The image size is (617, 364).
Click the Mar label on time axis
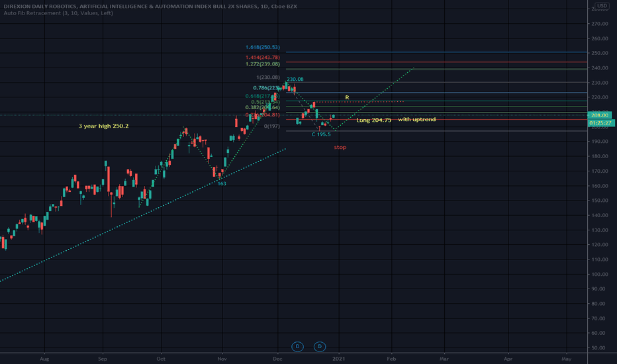[444, 359]
